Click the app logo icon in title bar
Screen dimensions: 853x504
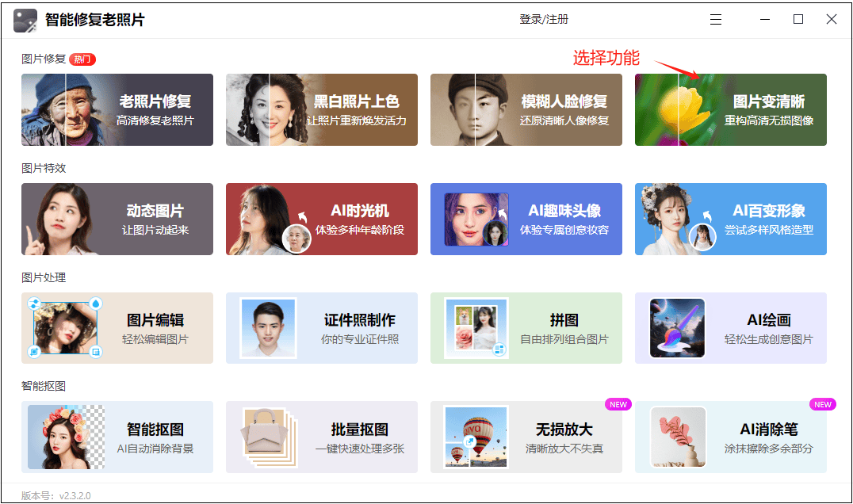[x=25, y=21]
